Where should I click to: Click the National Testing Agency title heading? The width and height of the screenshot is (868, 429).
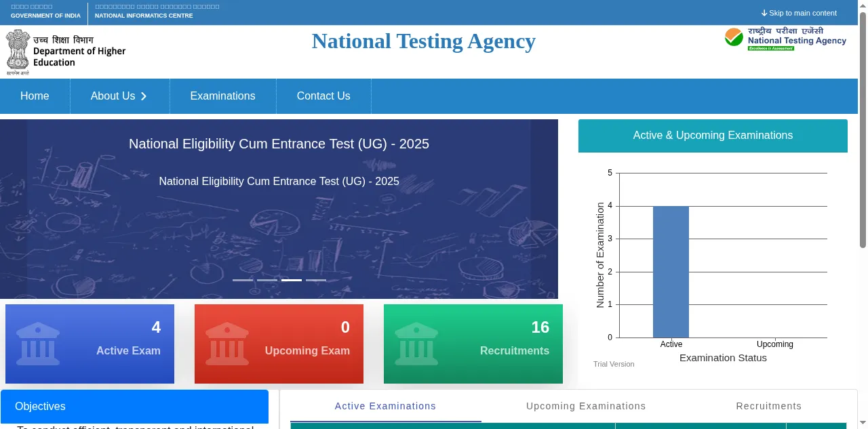click(x=423, y=41)
